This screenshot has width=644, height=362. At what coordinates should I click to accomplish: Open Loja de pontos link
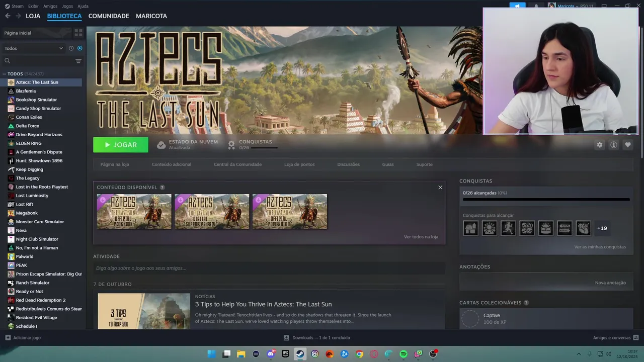click(x=299, y=164)
